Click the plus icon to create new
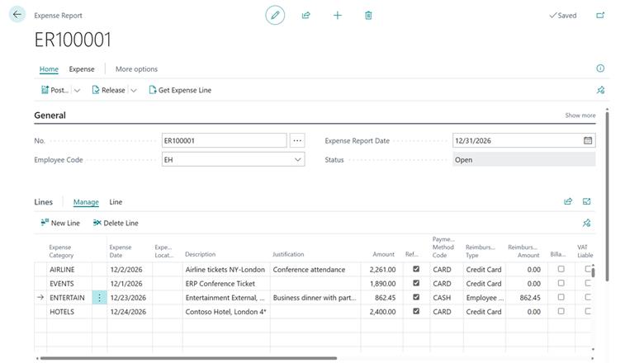This screenshot has height=363, width=644. point(337,15)
